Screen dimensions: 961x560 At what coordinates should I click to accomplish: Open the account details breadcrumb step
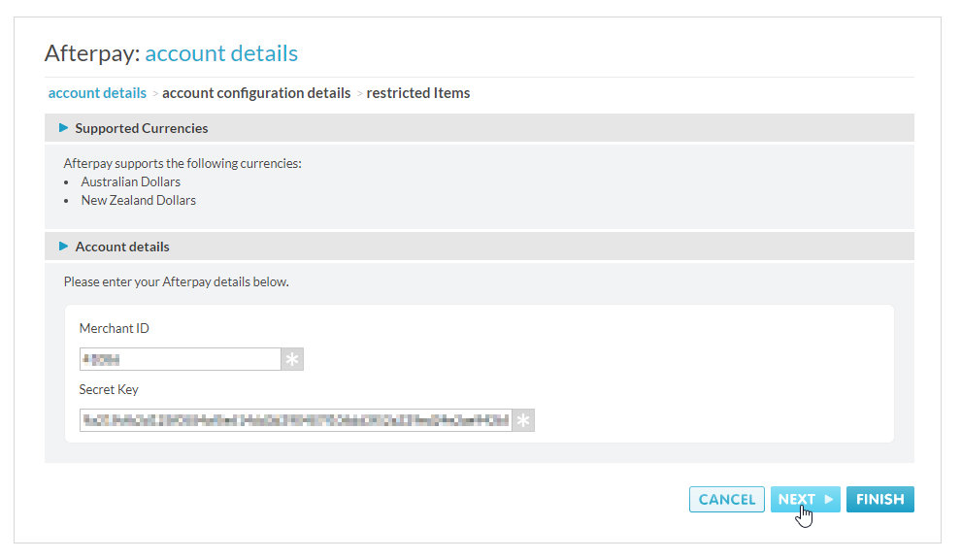point(97,93)
